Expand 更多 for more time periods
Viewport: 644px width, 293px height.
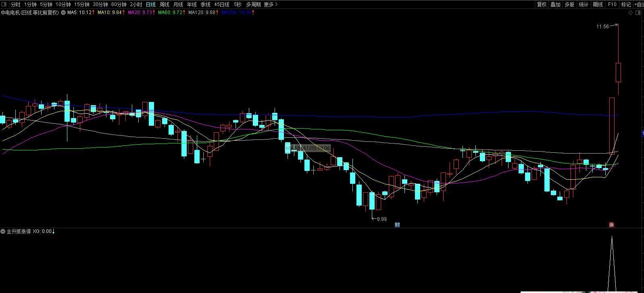tap(271, 4)
